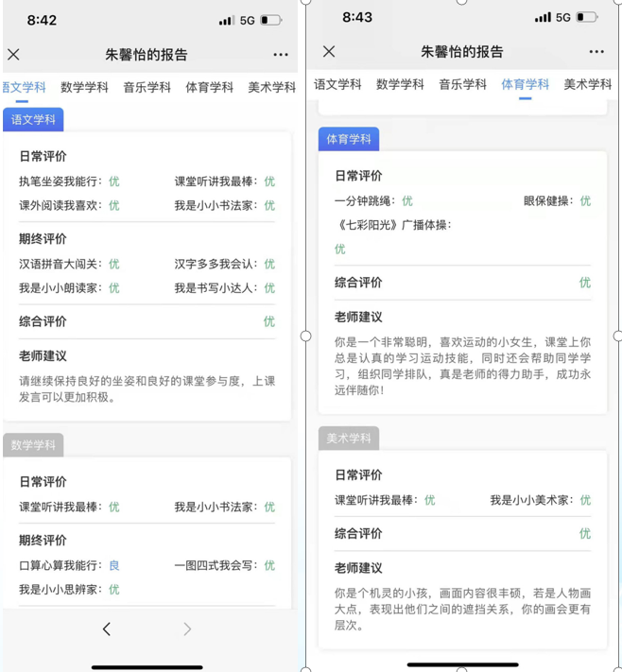This screenshot has width=622, height=672.
Task: Select 美术学科 tab on right screen
Action: coord(588,84)
